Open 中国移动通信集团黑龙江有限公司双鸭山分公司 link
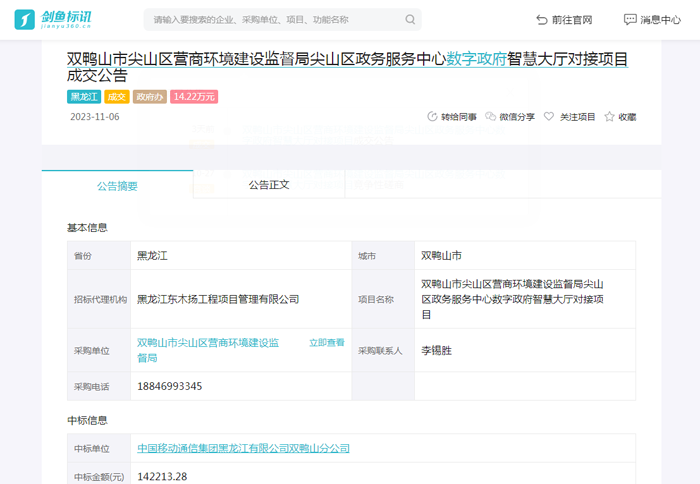The image size is (700, 484). pyautogui.click(x=243, y=448)
